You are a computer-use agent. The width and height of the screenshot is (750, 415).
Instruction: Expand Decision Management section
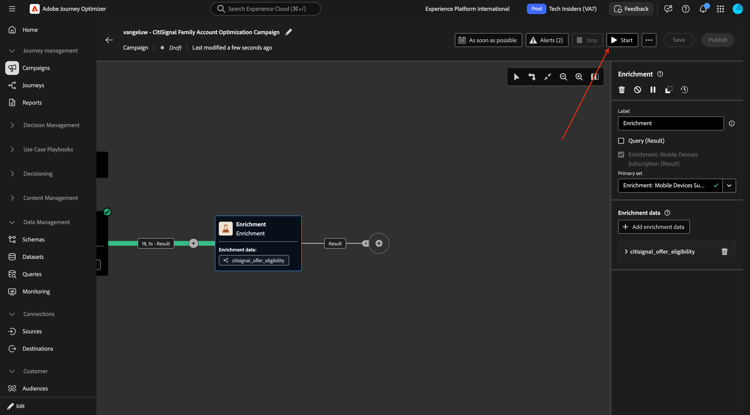12,125
